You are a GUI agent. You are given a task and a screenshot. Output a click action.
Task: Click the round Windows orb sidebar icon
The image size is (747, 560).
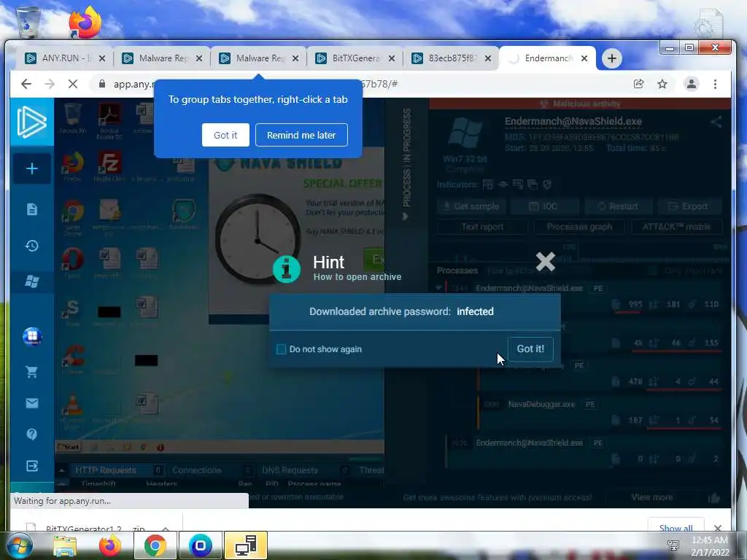(x=32, y=337)
